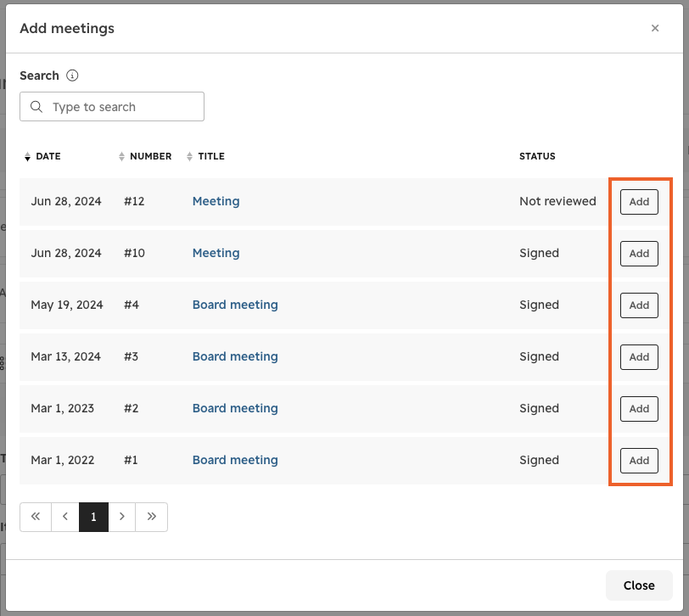Click the '#10' number cell
This screenshot has height=616, width=689.
tap(134, 253)
